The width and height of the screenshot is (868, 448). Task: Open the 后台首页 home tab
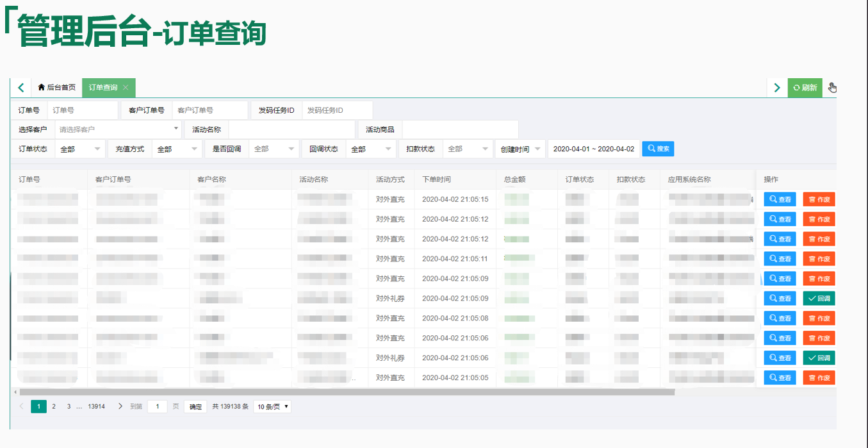tap(56, 88)
